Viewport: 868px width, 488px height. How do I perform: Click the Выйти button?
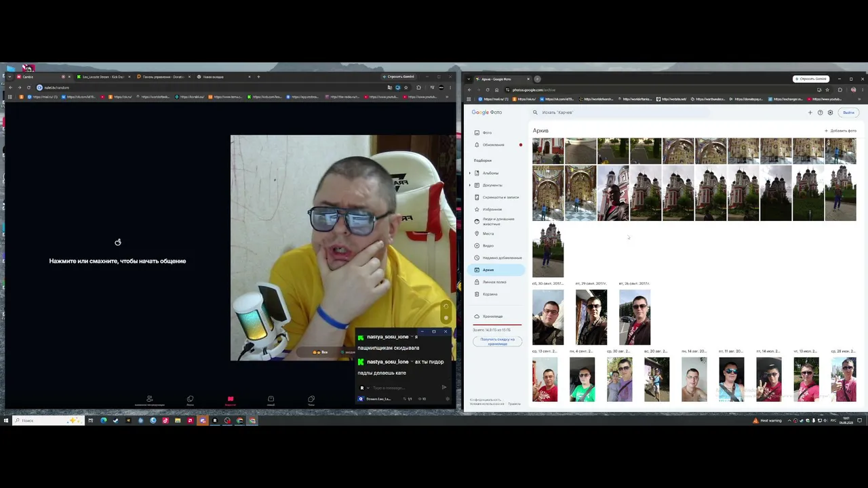pos(848,113)
